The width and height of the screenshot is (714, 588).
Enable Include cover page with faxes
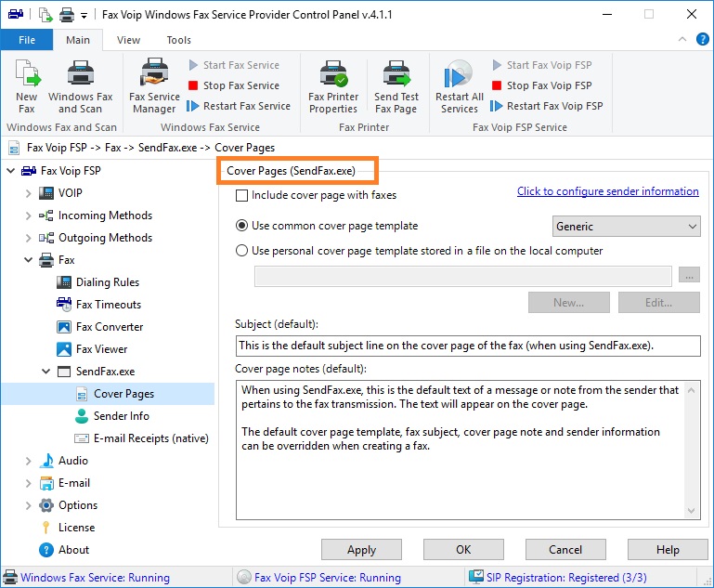point(241,196)
